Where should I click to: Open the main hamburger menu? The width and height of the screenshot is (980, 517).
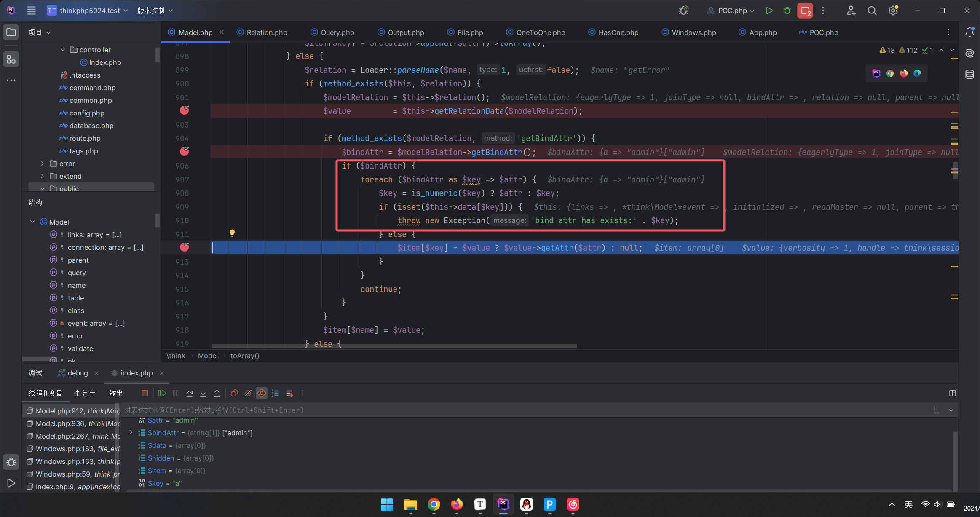click(x=31, y=11)
